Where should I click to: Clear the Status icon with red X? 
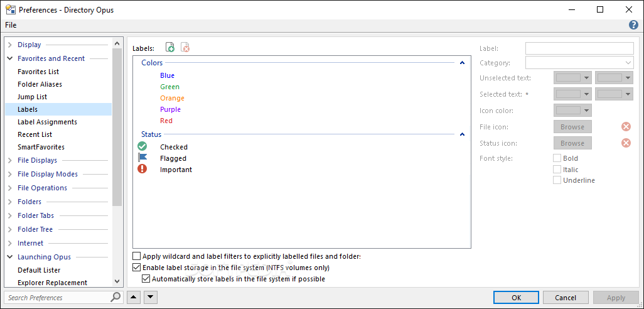tap(626, 143)
